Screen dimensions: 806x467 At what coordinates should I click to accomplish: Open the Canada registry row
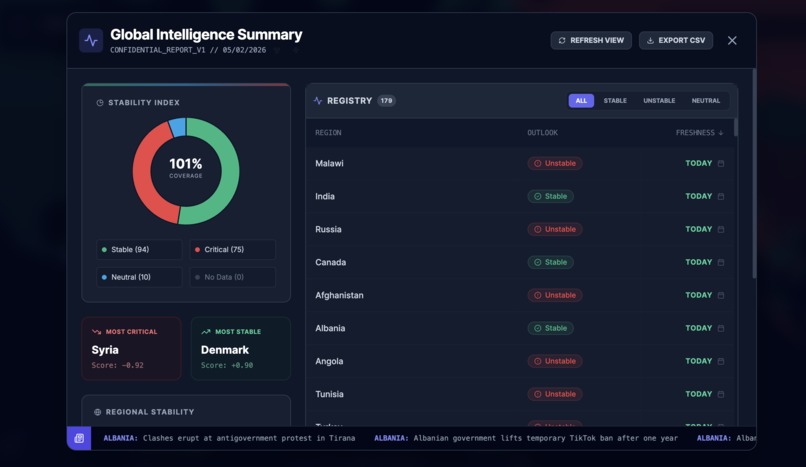pyautogui.click(x=520, y=262)
